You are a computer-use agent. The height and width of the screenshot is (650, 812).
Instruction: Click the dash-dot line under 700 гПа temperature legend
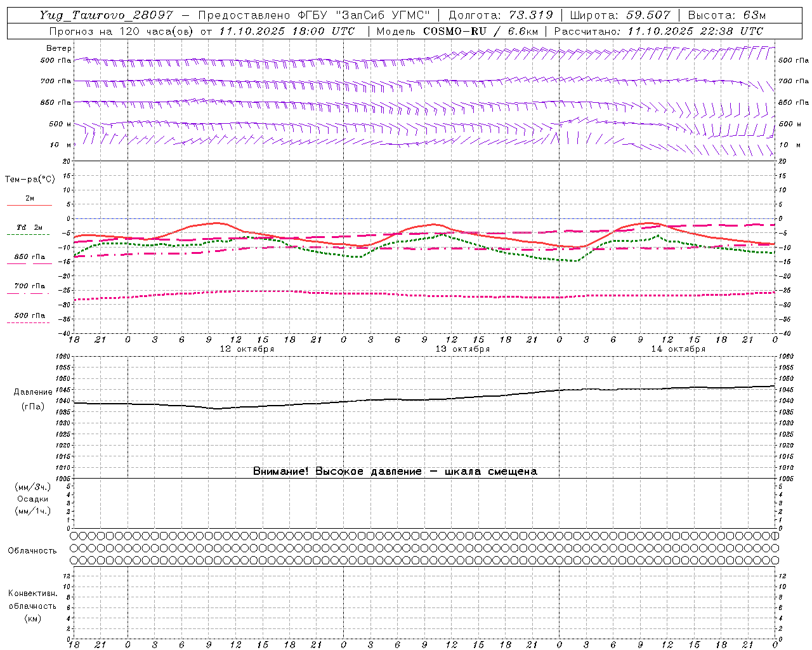tap(28, 293)
